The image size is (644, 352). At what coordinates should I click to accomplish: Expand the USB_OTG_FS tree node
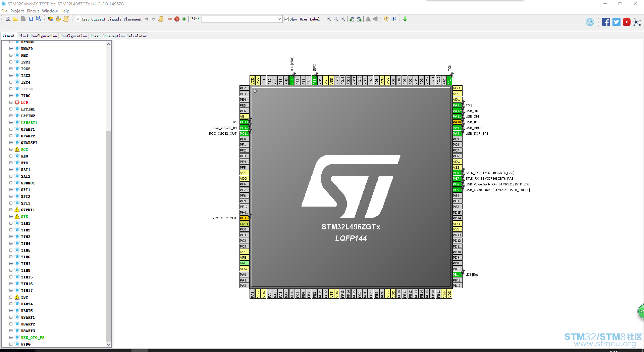tap(11, 338)
